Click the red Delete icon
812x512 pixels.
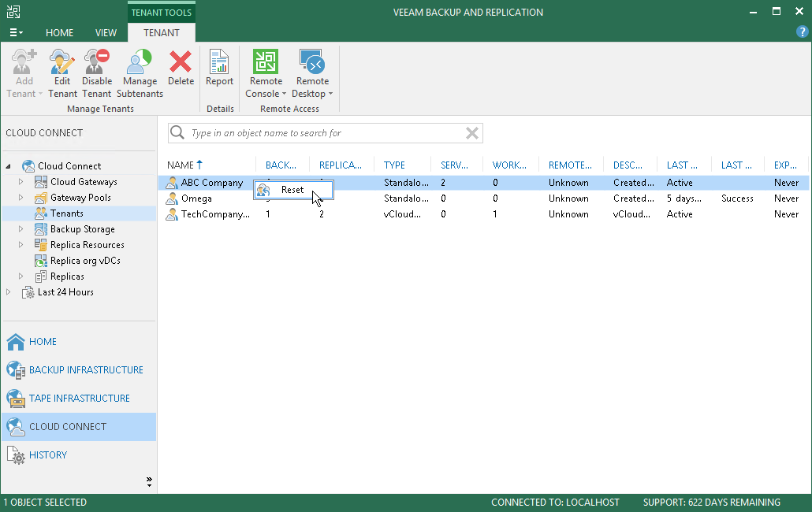(x=181, y=62)
